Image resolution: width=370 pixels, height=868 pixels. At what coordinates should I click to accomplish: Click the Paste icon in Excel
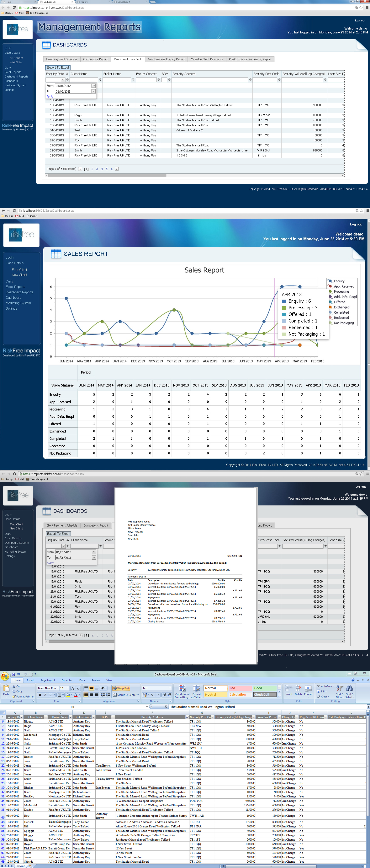coord(6,688)
